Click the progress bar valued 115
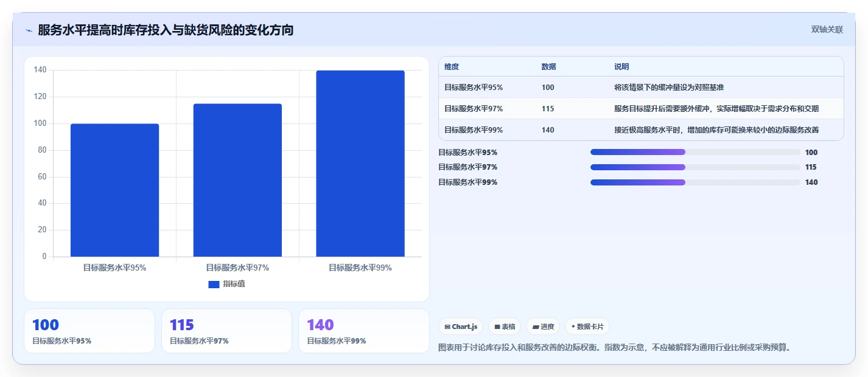 click(695, 167)
